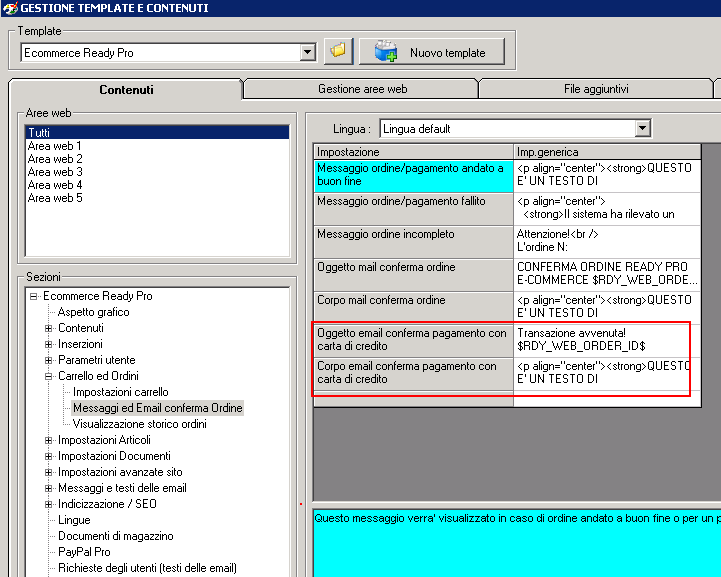This screenshot has width=721, height=577.
Task: Expand the Contenuti tree node
Action: [x=49, y=328]
